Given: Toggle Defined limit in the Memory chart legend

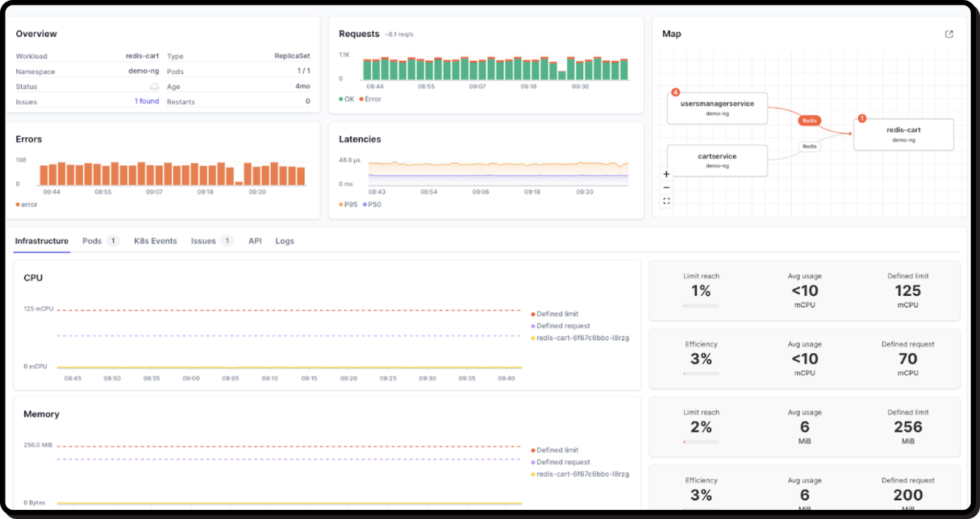Looking at the screenshot, I should (x=555, y=450).
